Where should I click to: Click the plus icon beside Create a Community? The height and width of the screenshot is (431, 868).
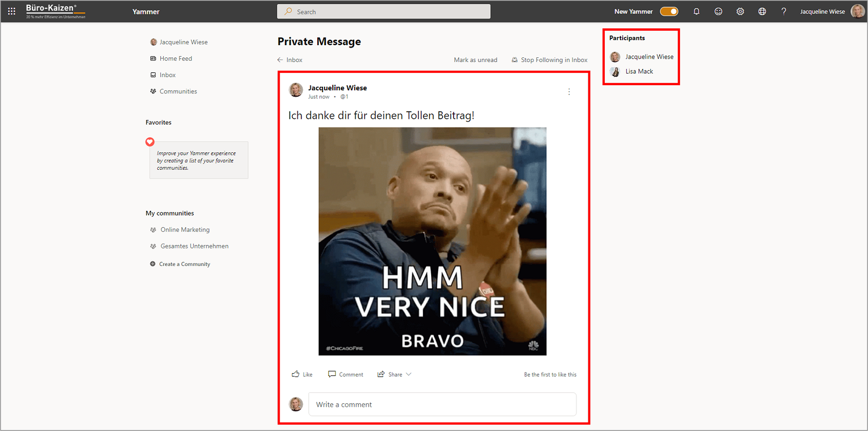click(153, 264)
